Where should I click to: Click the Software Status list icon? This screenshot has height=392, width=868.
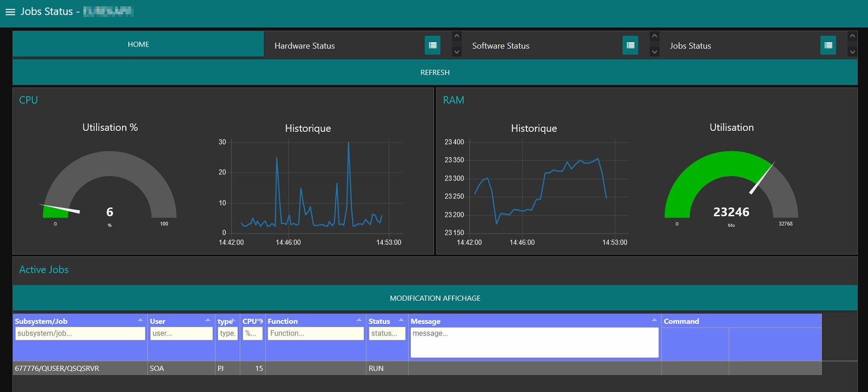tap(630, 45)
